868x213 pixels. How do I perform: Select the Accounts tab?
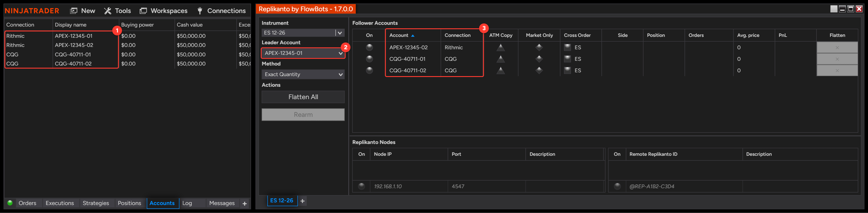[x=162, y=203]
